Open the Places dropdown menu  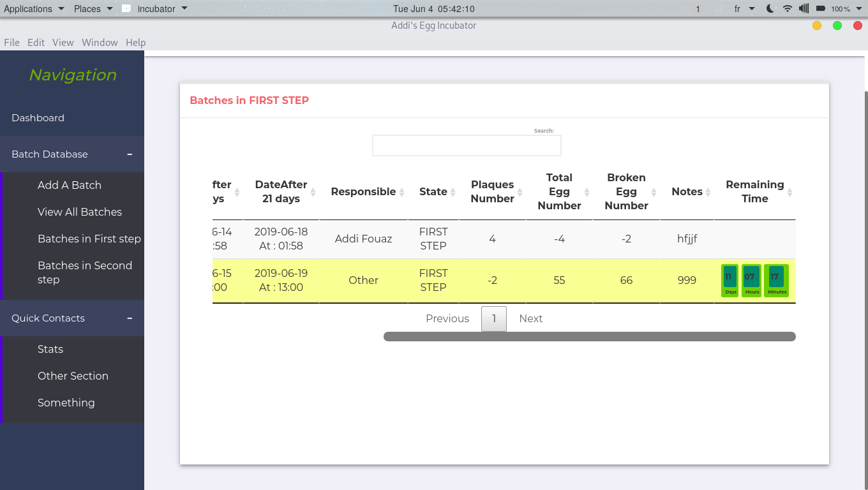(93, 9)
